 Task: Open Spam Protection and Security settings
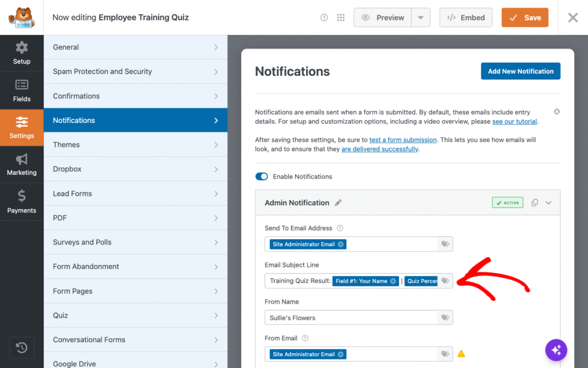click(x=136, y=71)
